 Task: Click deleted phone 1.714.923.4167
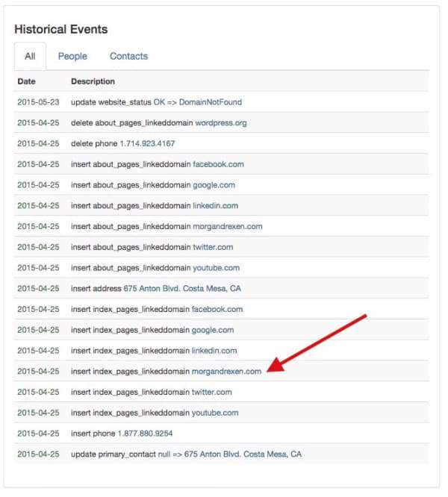click(147, 143)
